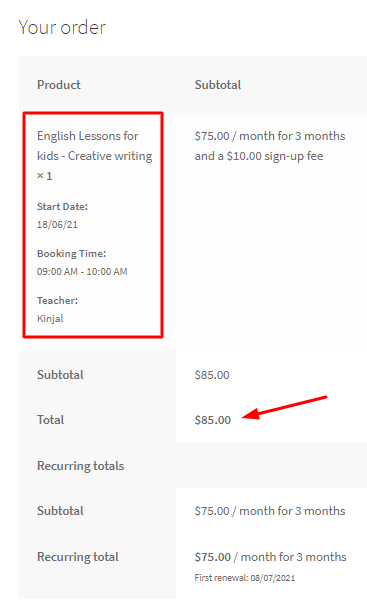
Task: Select the 09:00 AM - 10:00 AM time
Action: click(x=82, y=272)
